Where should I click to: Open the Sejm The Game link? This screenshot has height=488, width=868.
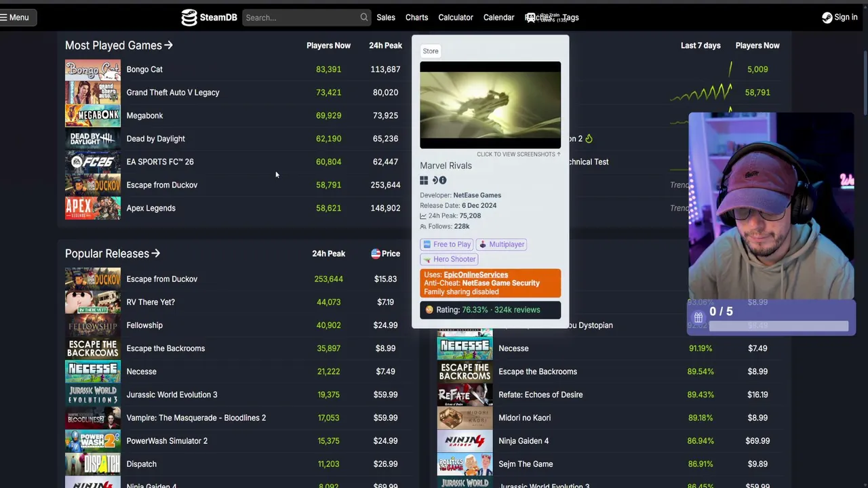click(x=526, y=464)
